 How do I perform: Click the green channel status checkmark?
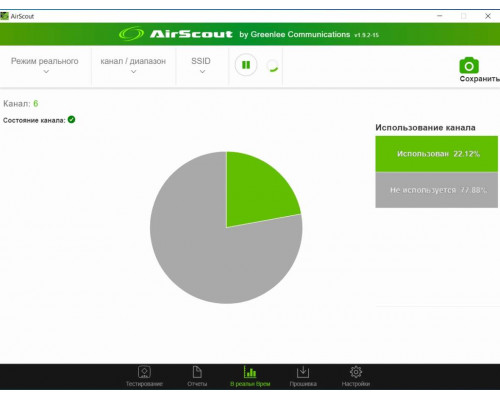pos(71,119)
